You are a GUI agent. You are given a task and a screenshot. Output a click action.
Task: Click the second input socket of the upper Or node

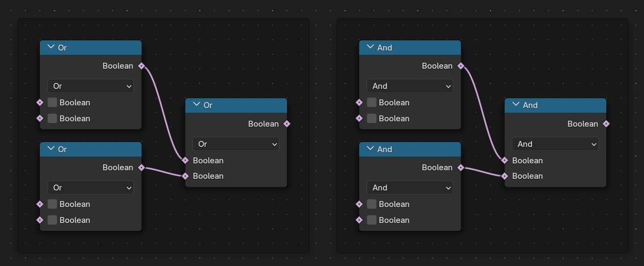tap(40, 119)
